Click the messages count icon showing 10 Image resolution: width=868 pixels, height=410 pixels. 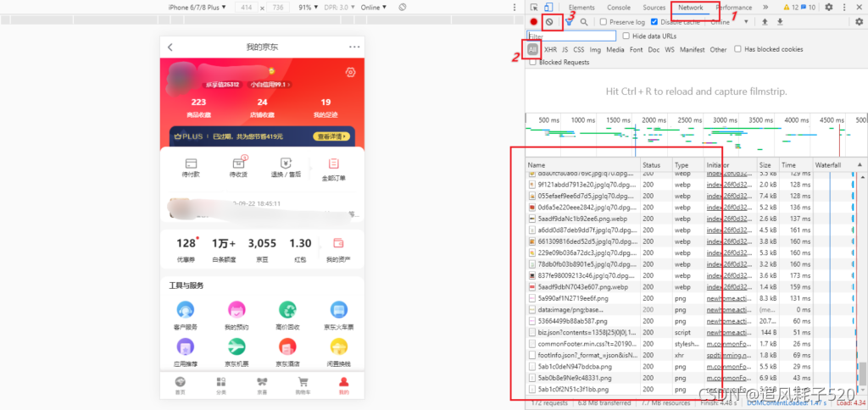(808, 7)
